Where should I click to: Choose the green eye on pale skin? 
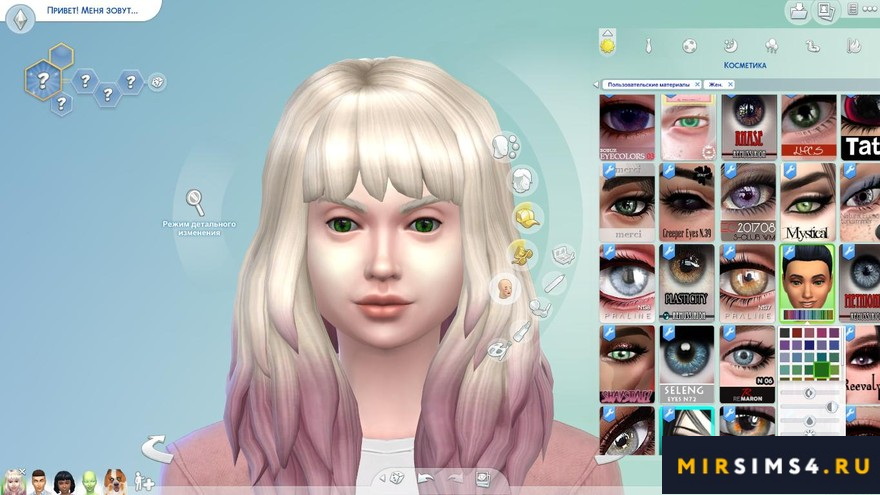click(688, 127)
